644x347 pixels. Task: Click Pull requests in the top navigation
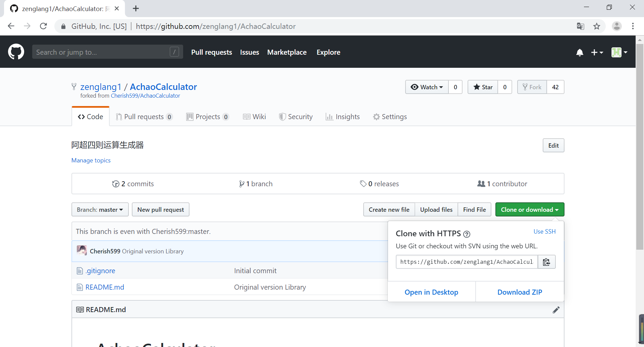[212, 52]
